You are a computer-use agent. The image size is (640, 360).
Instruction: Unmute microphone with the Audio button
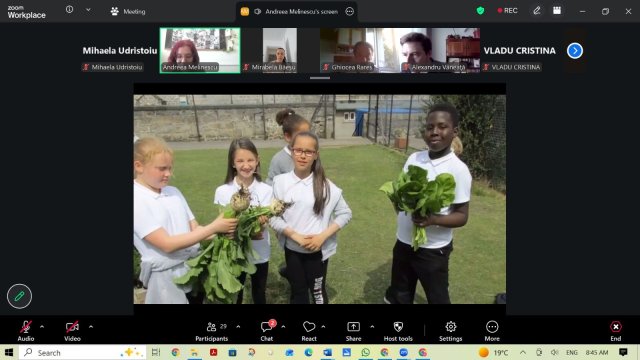pyautogui.click(x=26, y=331)
